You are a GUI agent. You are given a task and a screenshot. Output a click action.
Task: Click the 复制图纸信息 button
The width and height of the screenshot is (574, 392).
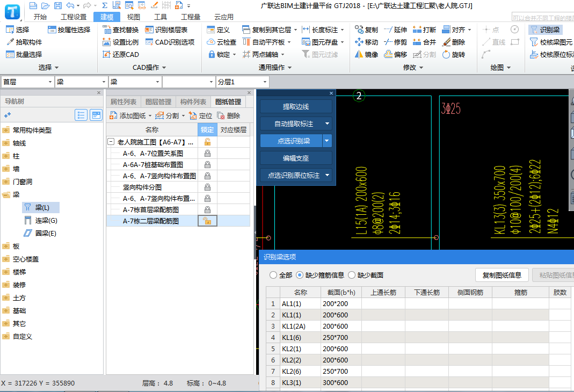502,275
